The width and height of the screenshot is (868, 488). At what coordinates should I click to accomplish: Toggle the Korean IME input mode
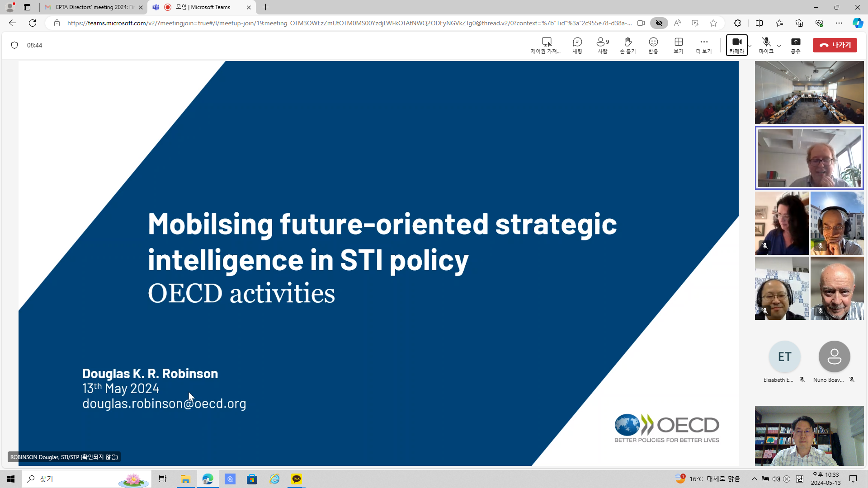click(800, 479)
